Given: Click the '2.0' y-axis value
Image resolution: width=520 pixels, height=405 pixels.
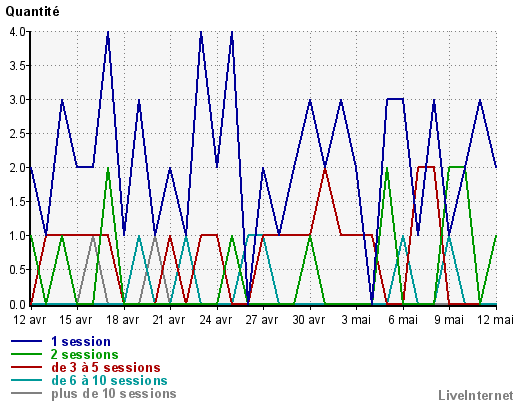Looking at the screenshot, I should click(18, 168).
